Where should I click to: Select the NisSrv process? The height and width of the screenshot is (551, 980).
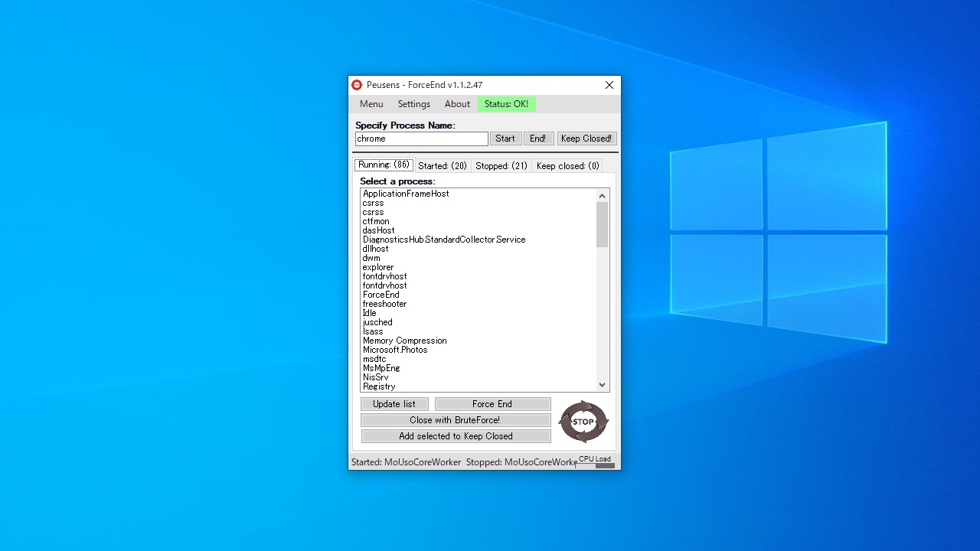coord(376,377)
